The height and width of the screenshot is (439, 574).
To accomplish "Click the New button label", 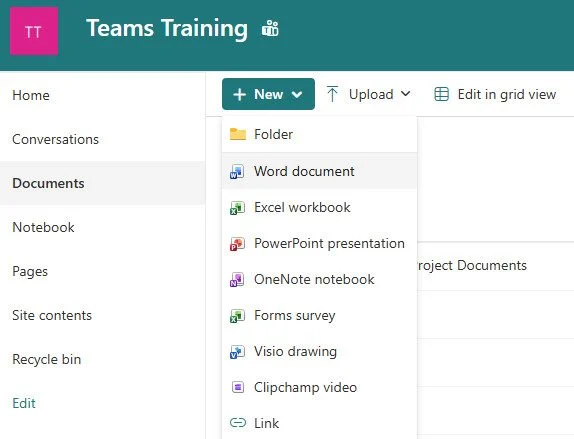I will [268, 94].
